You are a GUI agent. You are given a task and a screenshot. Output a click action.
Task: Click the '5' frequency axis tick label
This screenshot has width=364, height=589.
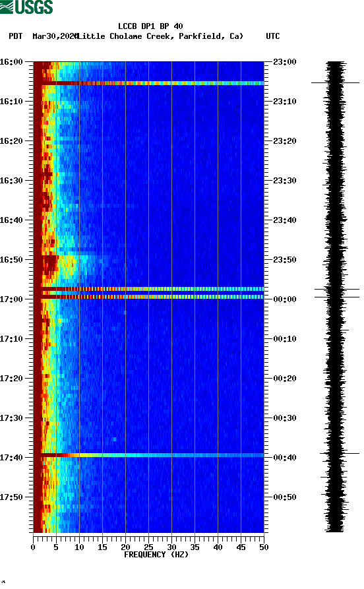click(56, 547)
